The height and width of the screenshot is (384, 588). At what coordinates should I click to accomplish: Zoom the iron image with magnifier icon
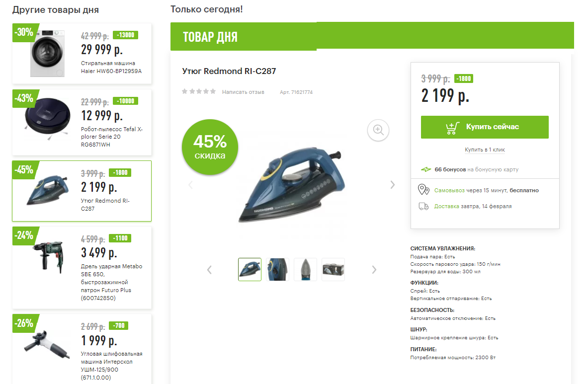[378, 130]
